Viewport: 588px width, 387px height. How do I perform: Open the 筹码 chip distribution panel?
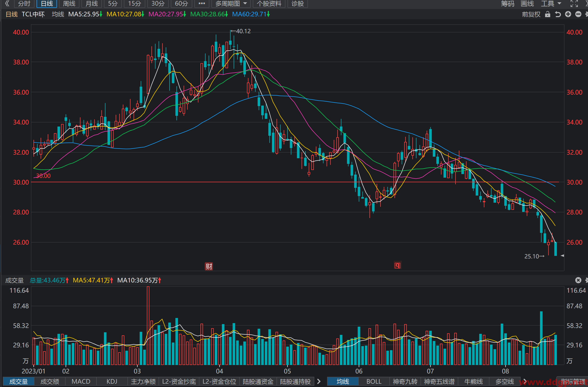point(507,4)
